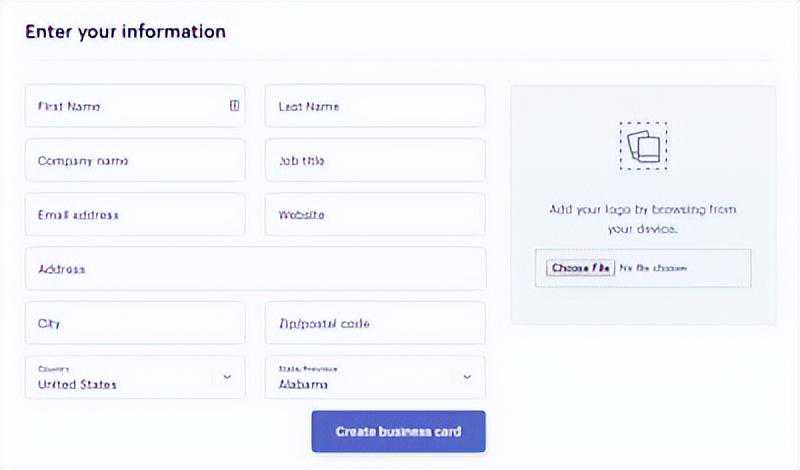Click the logo upload image icon
This screenshot has height=470, width=800.
tap(642, 146)
